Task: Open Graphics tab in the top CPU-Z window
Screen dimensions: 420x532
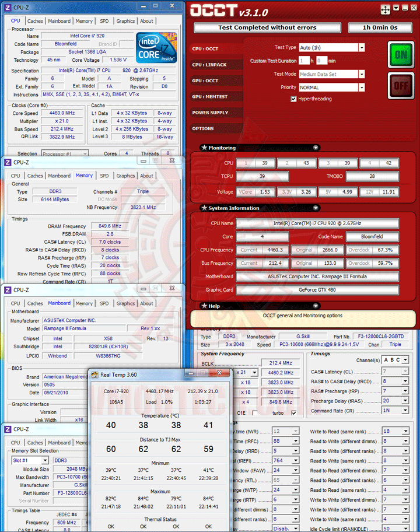Action: click(x=125, y=21)
